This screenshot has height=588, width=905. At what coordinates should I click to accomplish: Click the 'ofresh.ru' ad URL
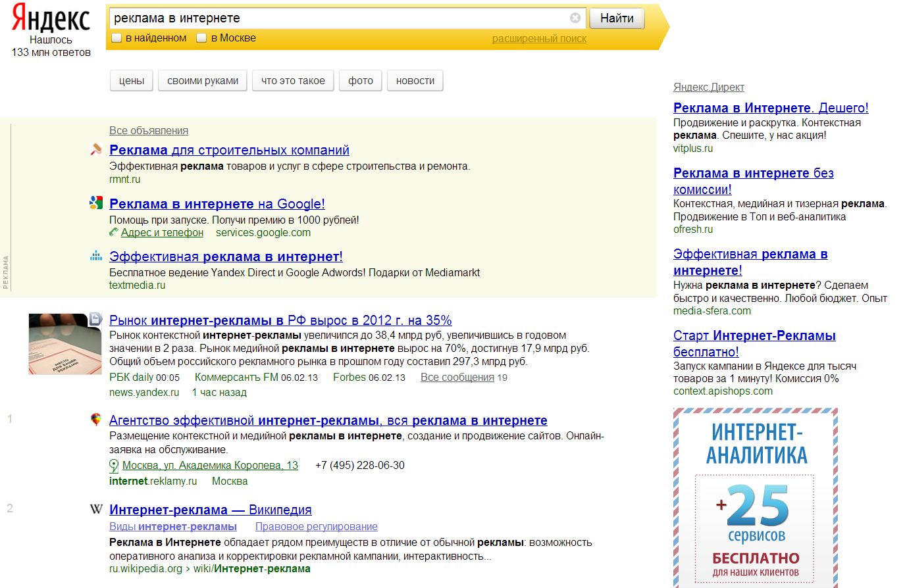pos(693,230)
